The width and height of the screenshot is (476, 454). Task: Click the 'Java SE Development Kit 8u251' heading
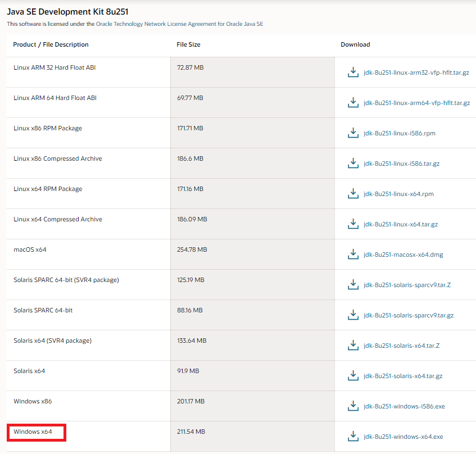click(67, 12)
